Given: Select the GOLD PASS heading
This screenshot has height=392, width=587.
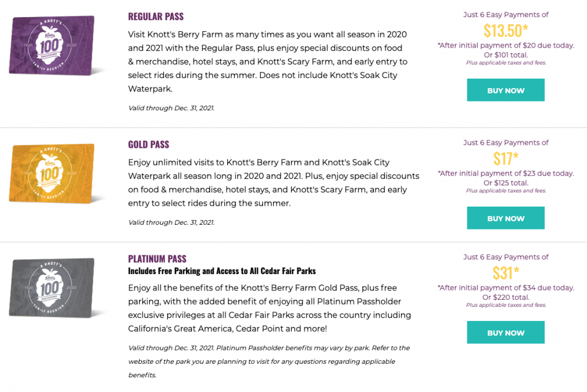Looking at the screenshot, I should pos(149,144).
